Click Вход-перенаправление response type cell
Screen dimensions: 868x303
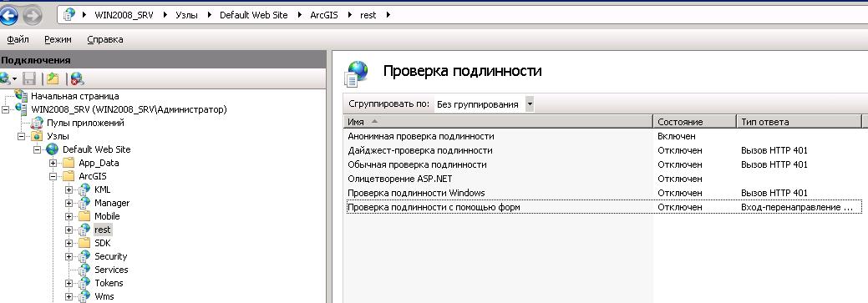point(798,207)
